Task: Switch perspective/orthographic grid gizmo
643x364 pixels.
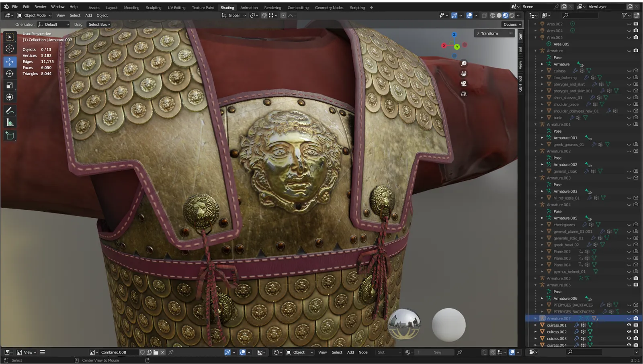Action: (x=464, y=94)
